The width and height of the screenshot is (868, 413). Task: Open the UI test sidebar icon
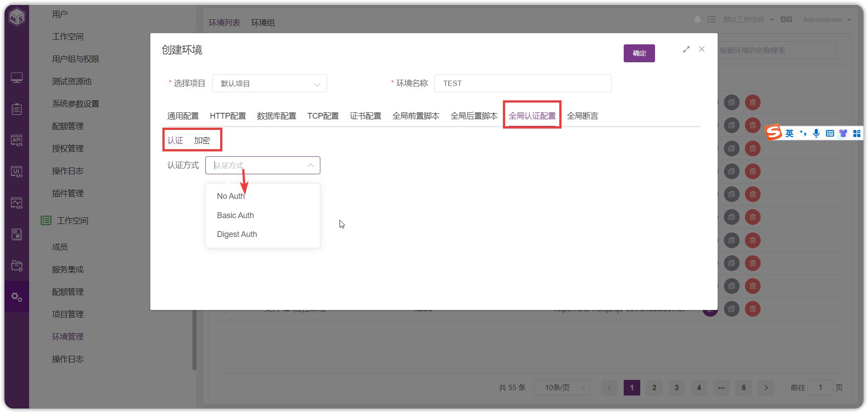tap(17, 172)
